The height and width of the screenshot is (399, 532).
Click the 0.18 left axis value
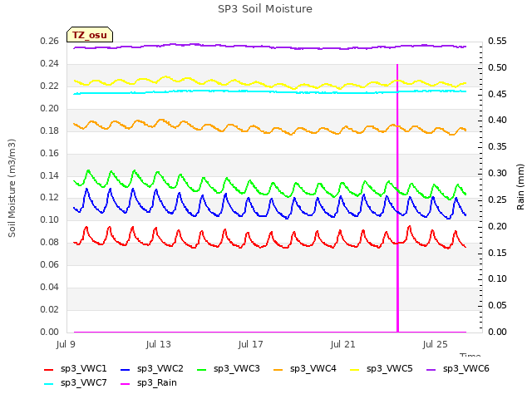[50, 131]
